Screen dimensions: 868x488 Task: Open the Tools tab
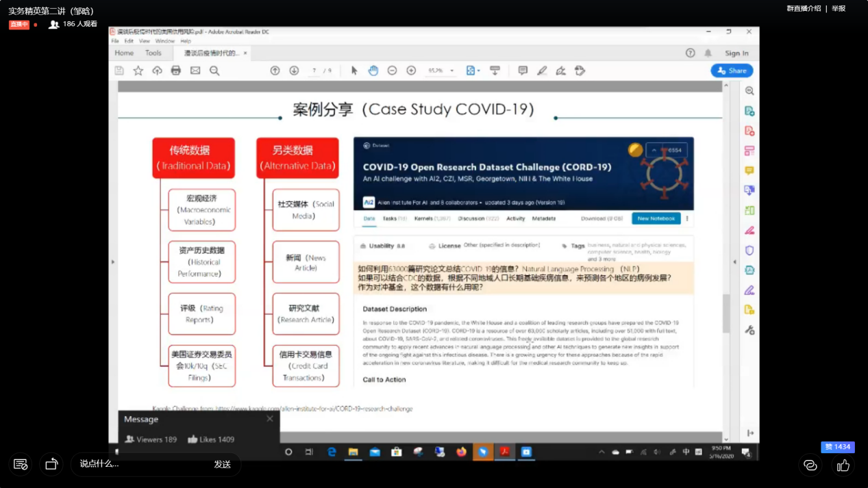tap(153, 53)
